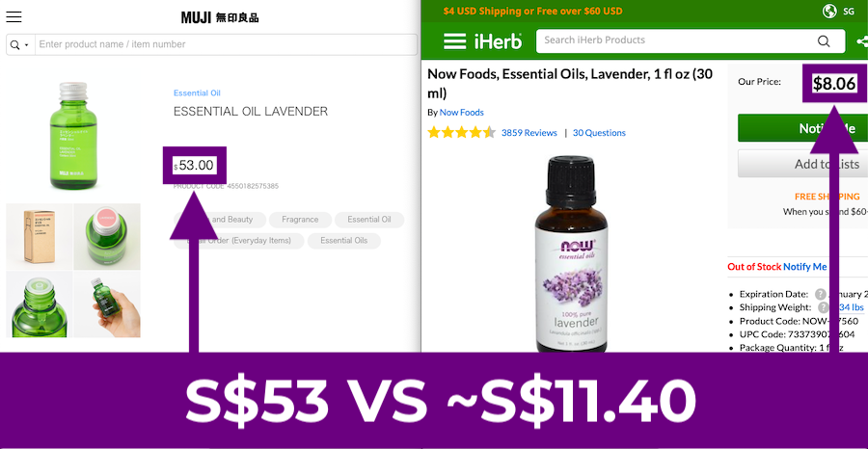Open the Now Foods brand link
This screenshot has height=449, width=868.
pos(462,112)
